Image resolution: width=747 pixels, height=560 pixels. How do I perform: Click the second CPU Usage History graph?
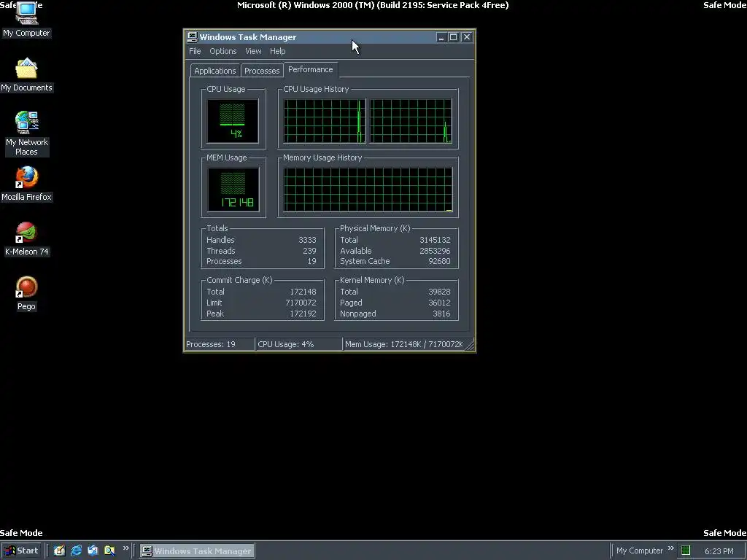tap(411, 121)
